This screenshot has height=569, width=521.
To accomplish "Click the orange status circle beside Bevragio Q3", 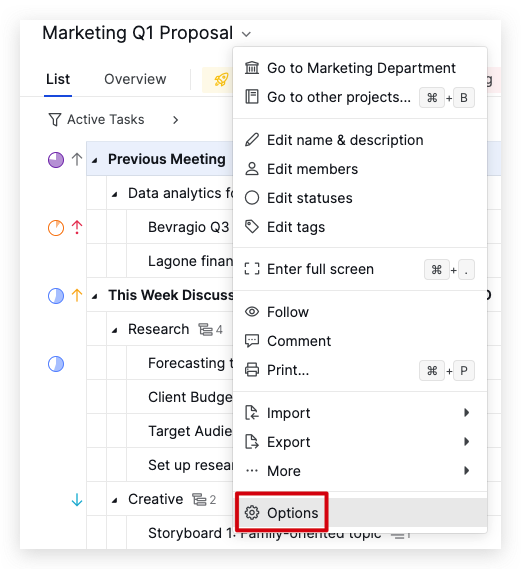I will 56,228.
